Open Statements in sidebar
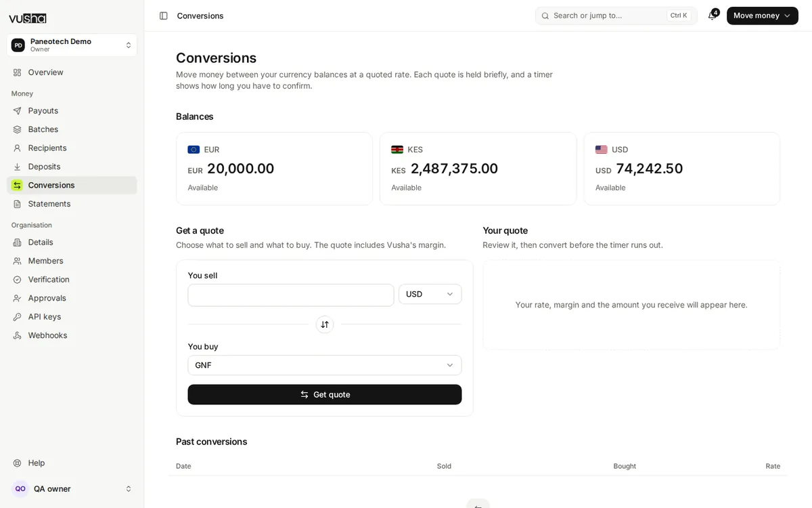The width and height of the screenshot is (812, 508). click(72, 204)
